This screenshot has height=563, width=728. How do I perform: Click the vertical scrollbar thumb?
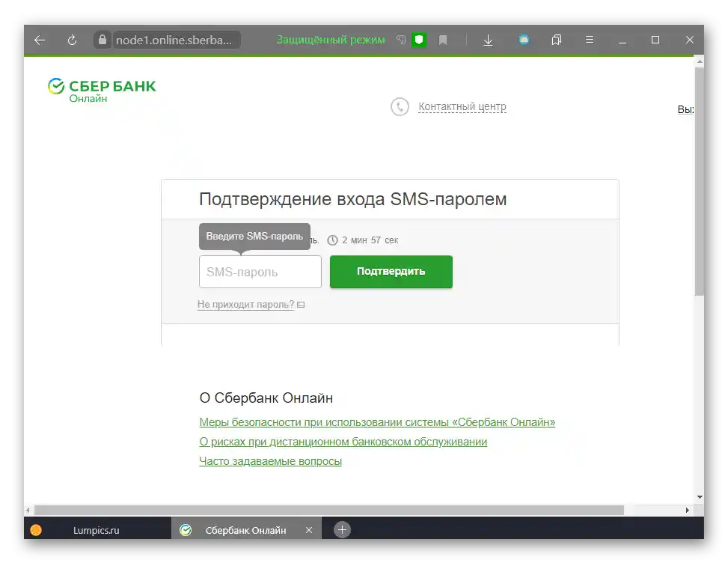pyautogui.click(x=700, y=181)
